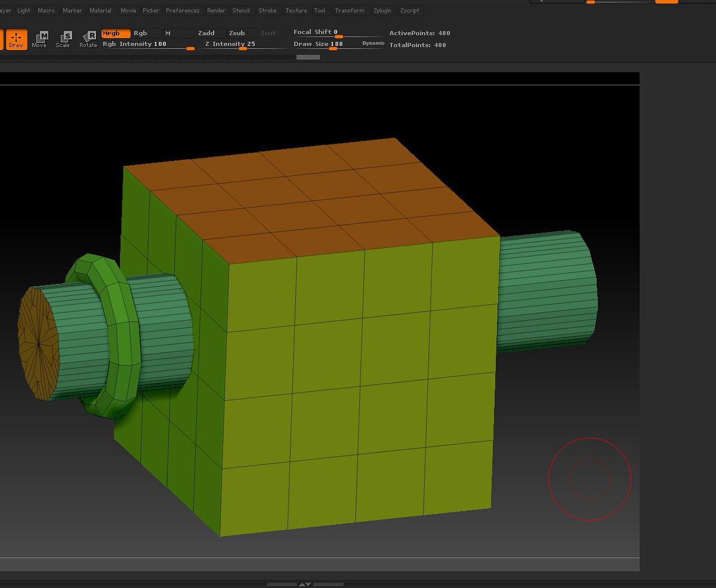The image size is (716, 588).
Task: Open the Material menu
Action: (101, 11)
